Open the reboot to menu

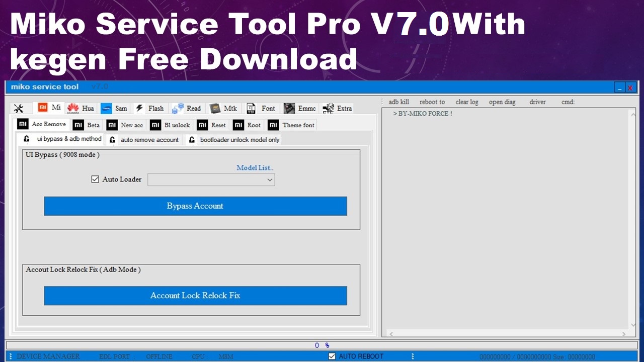click(432, 102)
